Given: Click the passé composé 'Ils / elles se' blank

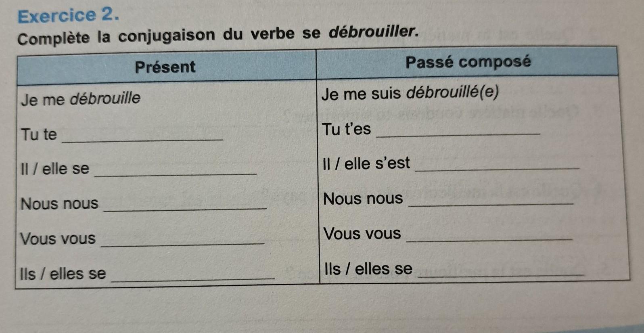Looking at the screenshot, I should coord(501,273).
